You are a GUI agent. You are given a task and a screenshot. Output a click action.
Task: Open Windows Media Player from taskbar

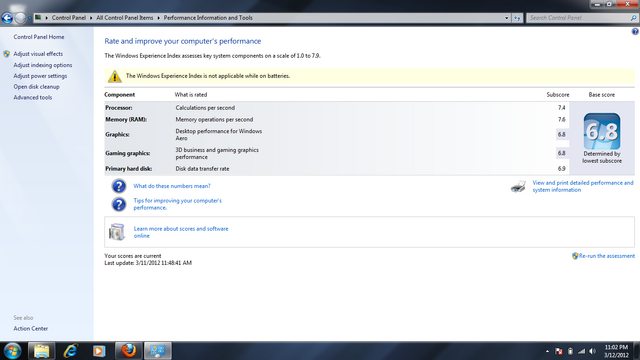pyautogui.click(x=99, y=351)
